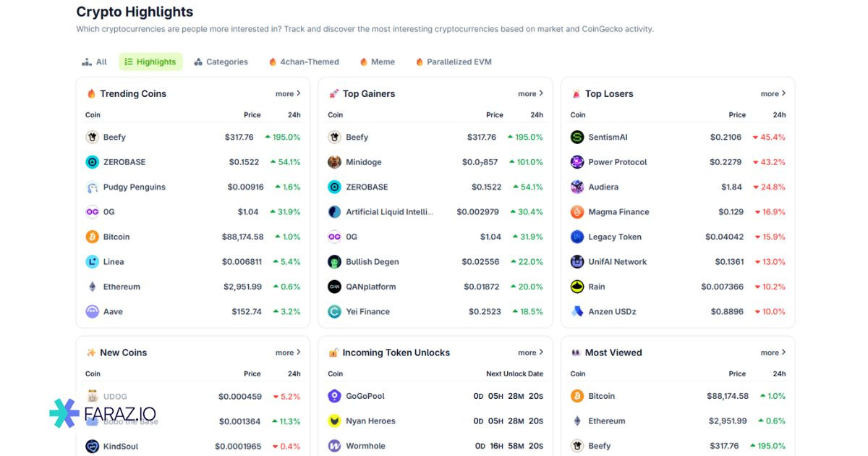Click the Bitcoin logo in Trending Coins

92,237
